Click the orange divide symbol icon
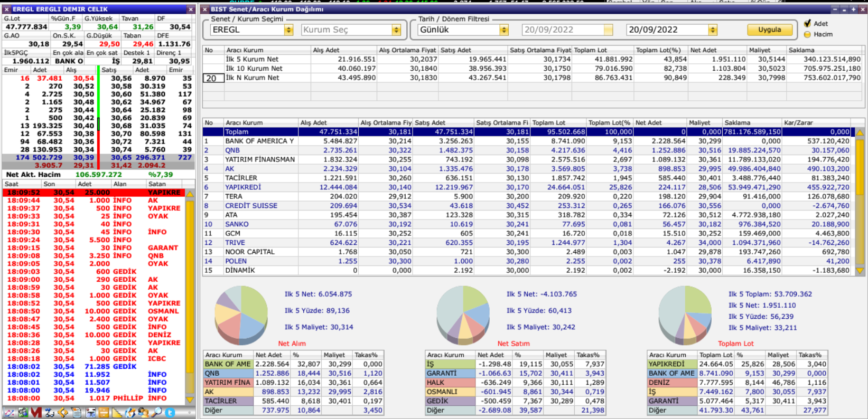The height and width of the screenshot is (419, 868). [x=104, y=412]
